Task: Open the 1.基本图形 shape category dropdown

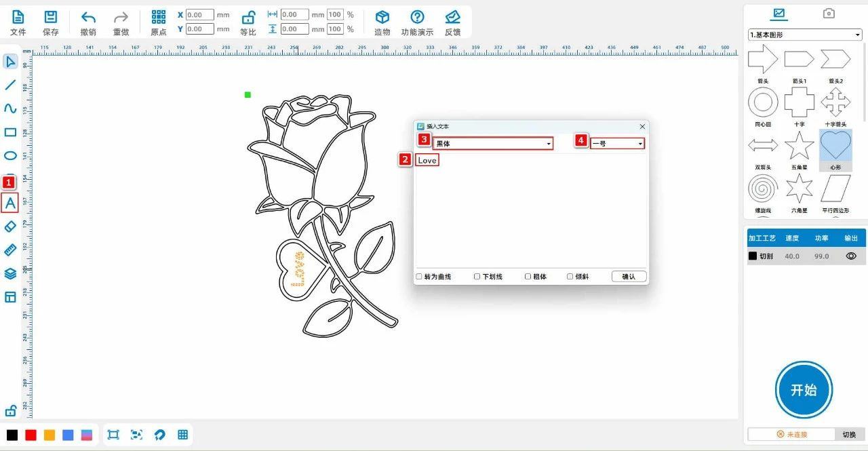Action: 805,35
